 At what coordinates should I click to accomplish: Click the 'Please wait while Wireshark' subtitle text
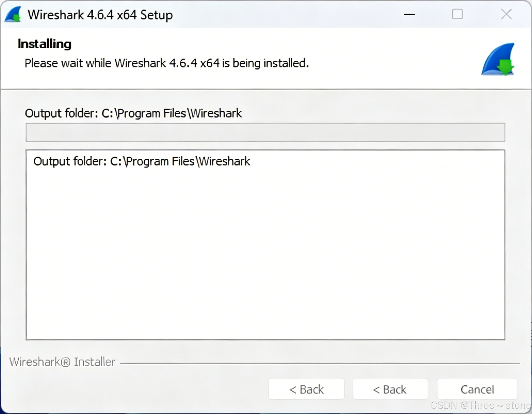pos(167,63)
